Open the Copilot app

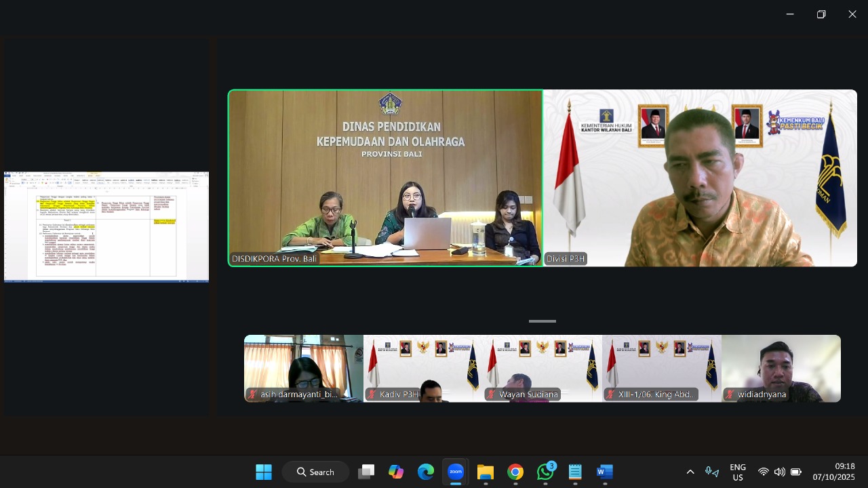click(x=396, y=472)
